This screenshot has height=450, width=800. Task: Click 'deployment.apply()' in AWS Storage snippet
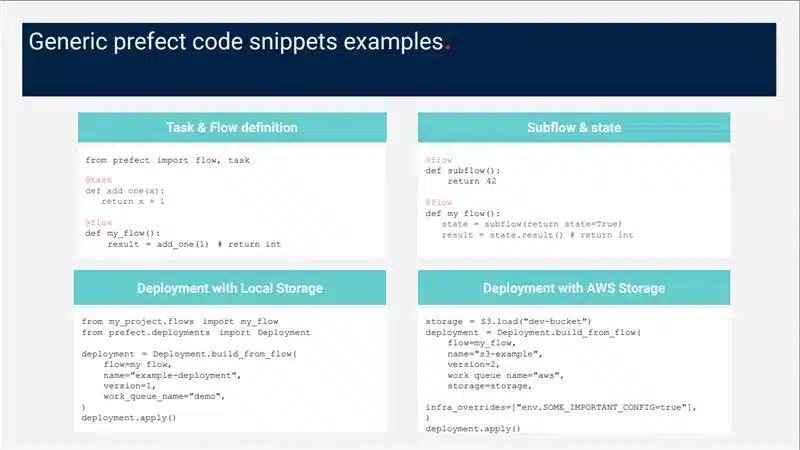pos(473,429)
